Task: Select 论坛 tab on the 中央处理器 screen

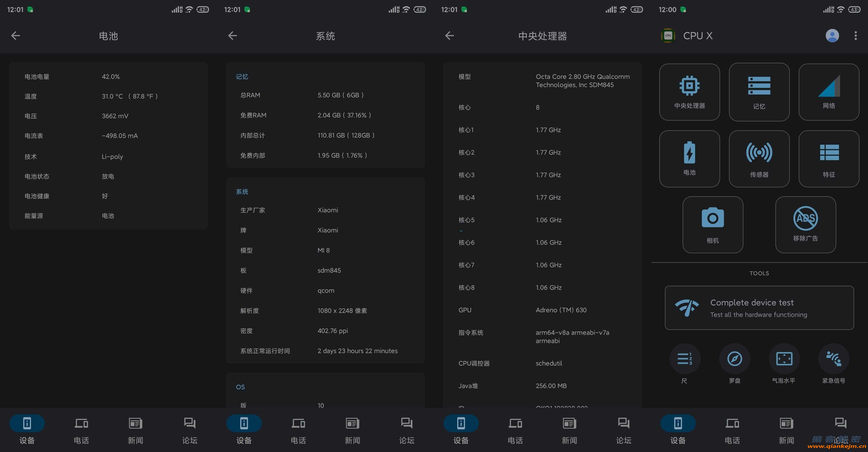Action: pos(624,430)
